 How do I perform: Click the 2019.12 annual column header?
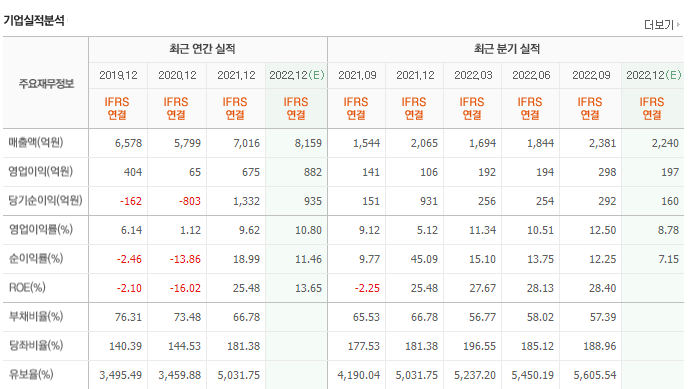coord(118,75)
